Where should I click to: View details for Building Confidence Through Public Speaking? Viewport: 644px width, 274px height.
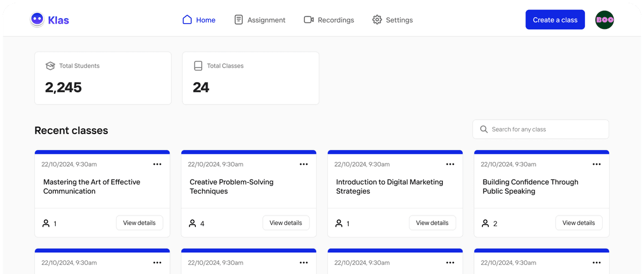coord(579,223)
